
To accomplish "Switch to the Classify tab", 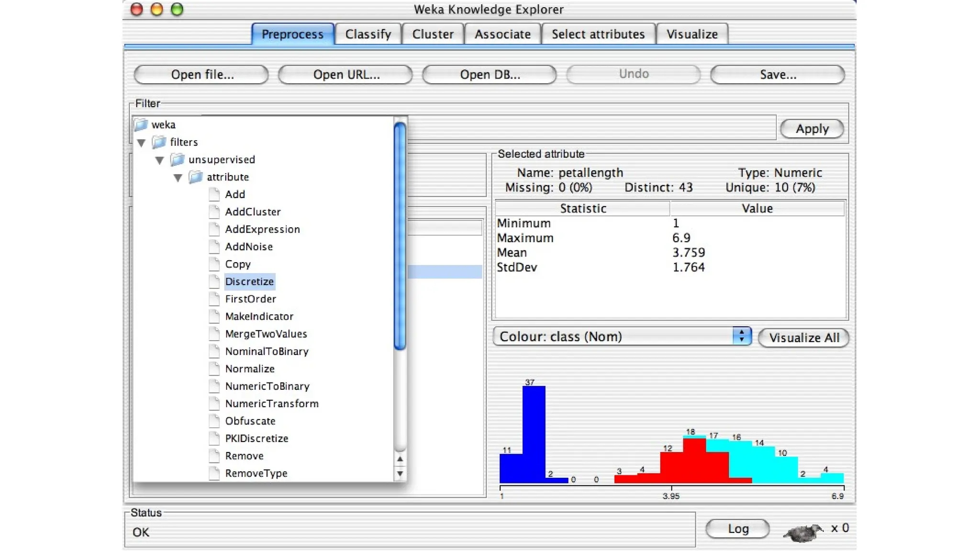I will tap(368, 34).
